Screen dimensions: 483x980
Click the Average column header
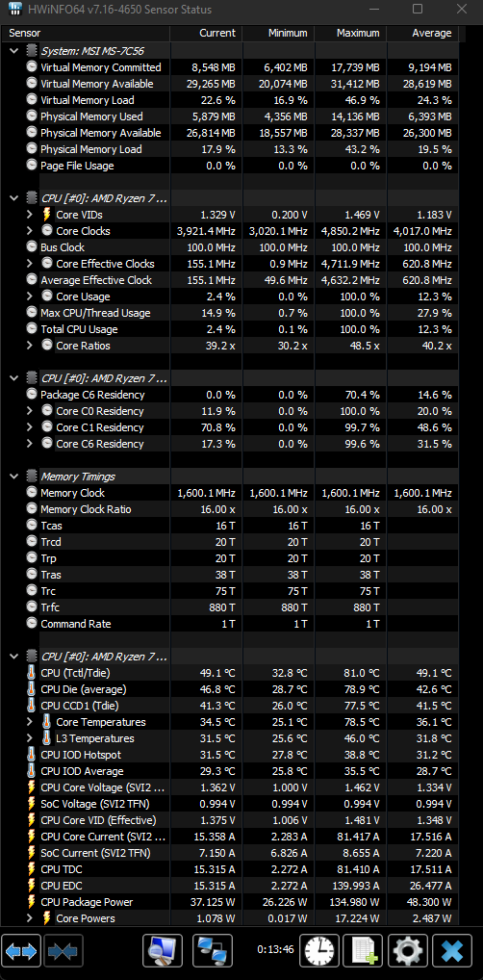tap(423, 33)
